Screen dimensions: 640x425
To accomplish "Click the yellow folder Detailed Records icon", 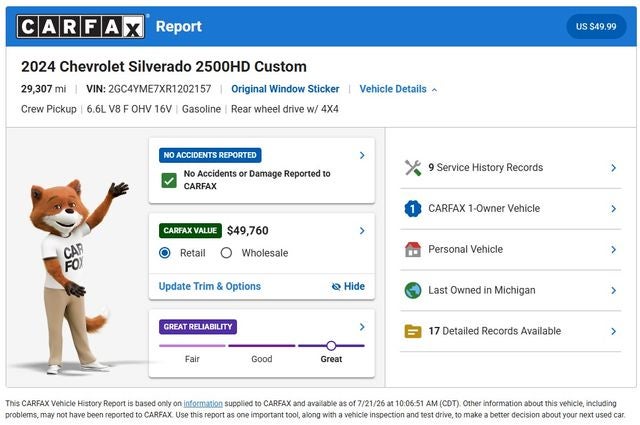I will 413,331.
